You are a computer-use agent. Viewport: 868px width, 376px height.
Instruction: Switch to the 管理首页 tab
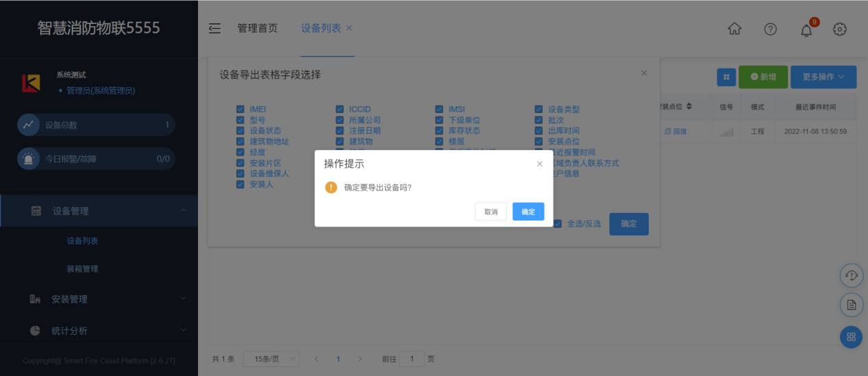click(258, 28)
